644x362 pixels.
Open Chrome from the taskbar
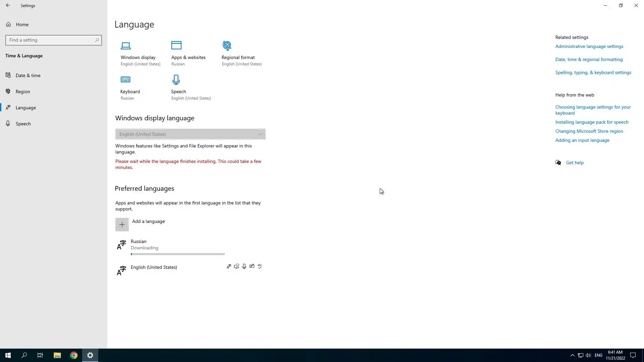coord(74,355)
